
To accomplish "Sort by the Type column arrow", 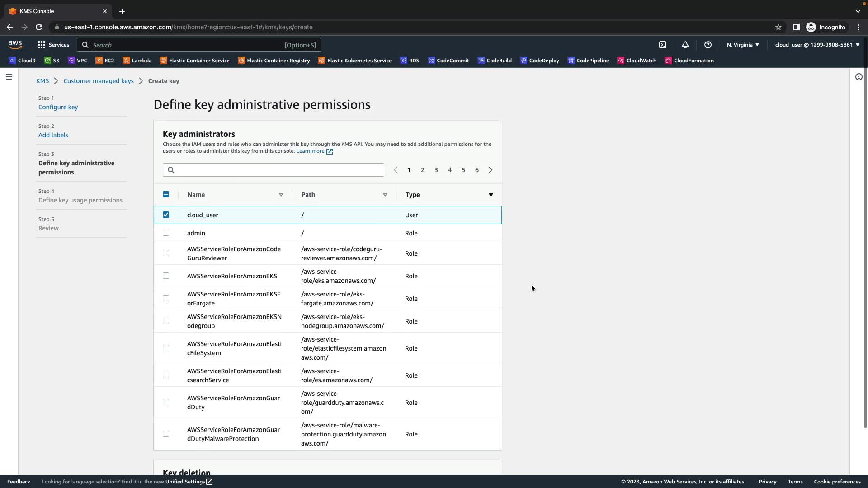I will [491, 195].
